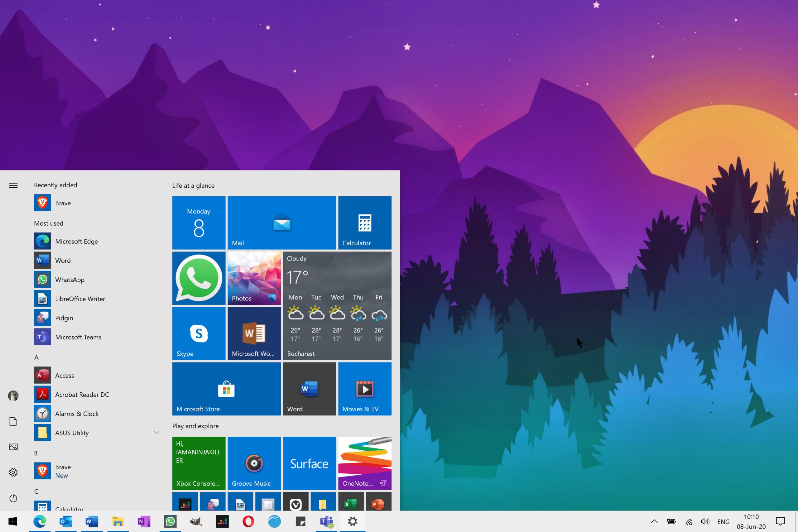Click the Play and explore group heading
The width and height of the screenshot is (798, 532).
tap(195, 426)
